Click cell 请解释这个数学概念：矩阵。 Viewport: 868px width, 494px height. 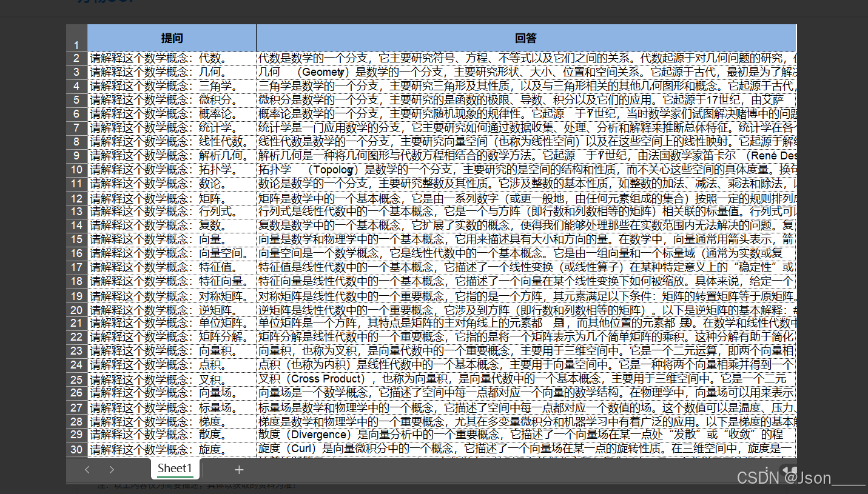tap(172, 198)
